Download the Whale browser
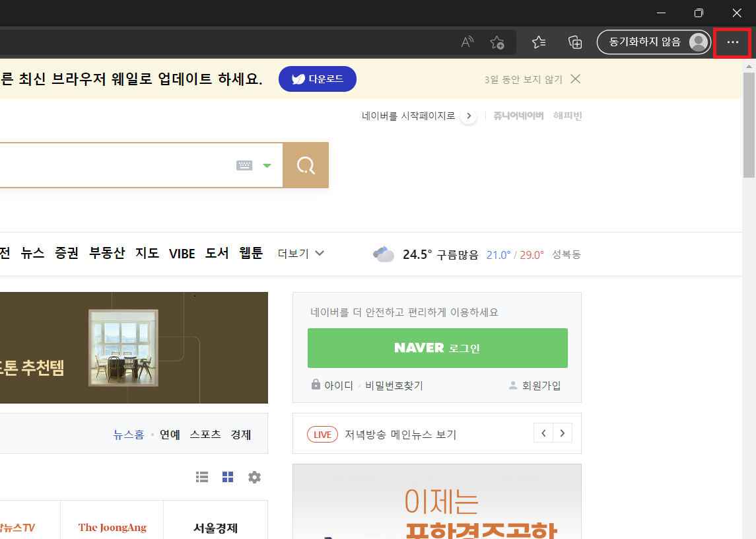The height and width of the screenshot is (539, 756). click(x=317, y=79)
